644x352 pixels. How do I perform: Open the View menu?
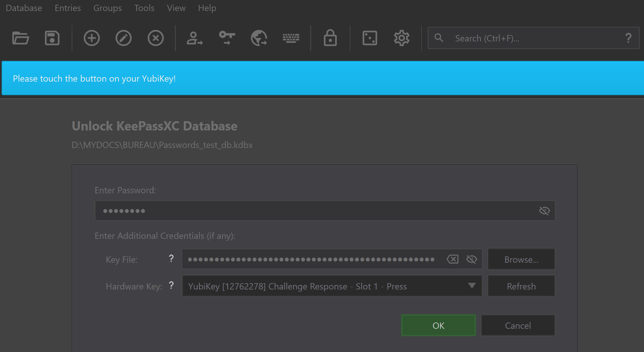pos(176,8)
